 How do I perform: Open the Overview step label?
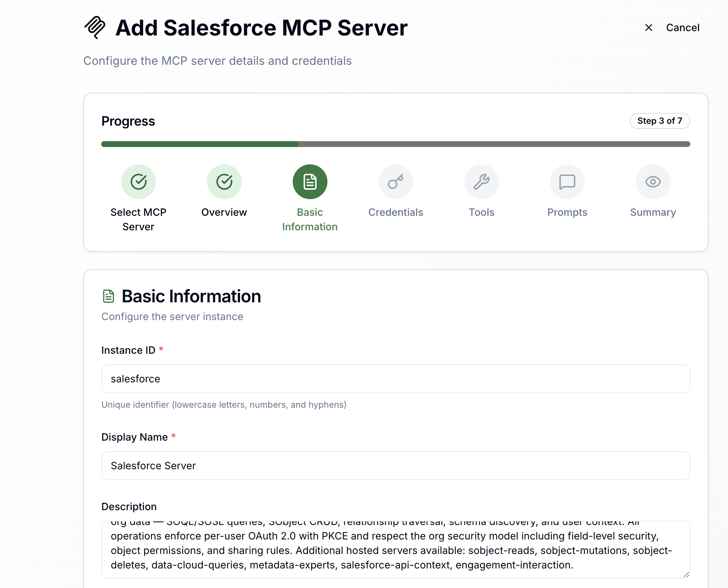point(224,212)
